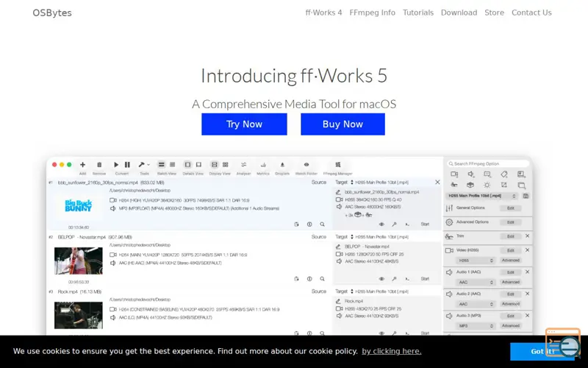Viewport: 588px width, 368px height.
Task: Open the H265 Main Profile preset dropdown in panel
Action: tap(482, 196)
